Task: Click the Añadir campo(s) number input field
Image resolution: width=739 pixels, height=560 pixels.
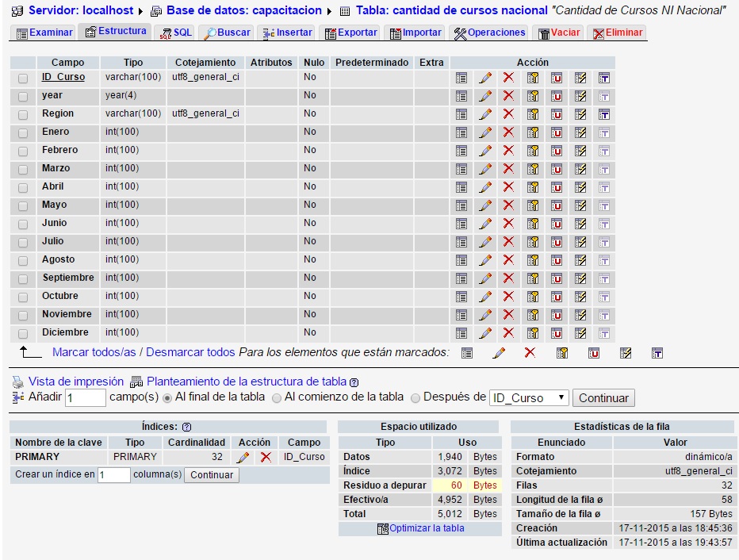Action: pyautogui.click(x=86, y=398)
